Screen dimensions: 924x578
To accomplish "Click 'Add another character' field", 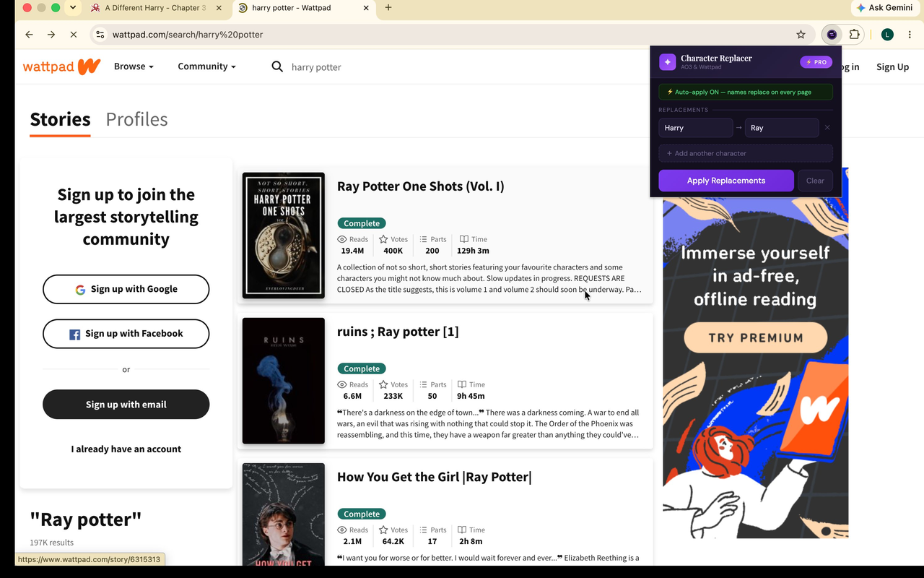I will coord(746,153).
